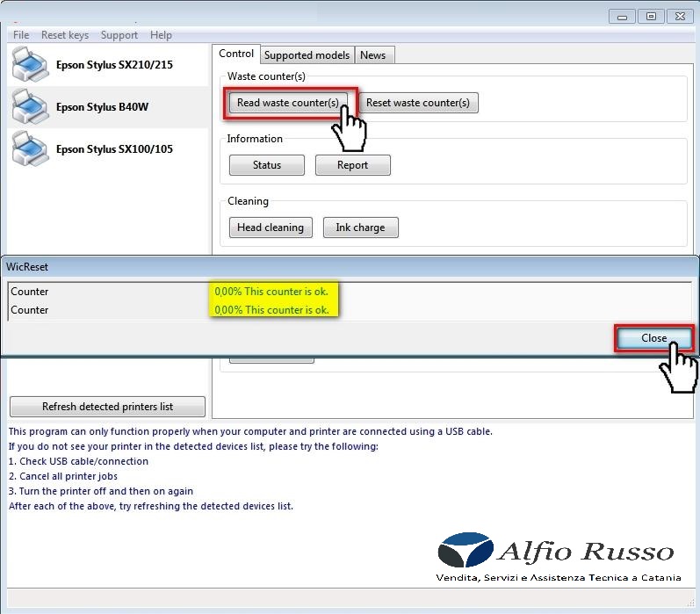The image size is (700, 614).
Task: Minimize the main window
Action: coord(623,17)
